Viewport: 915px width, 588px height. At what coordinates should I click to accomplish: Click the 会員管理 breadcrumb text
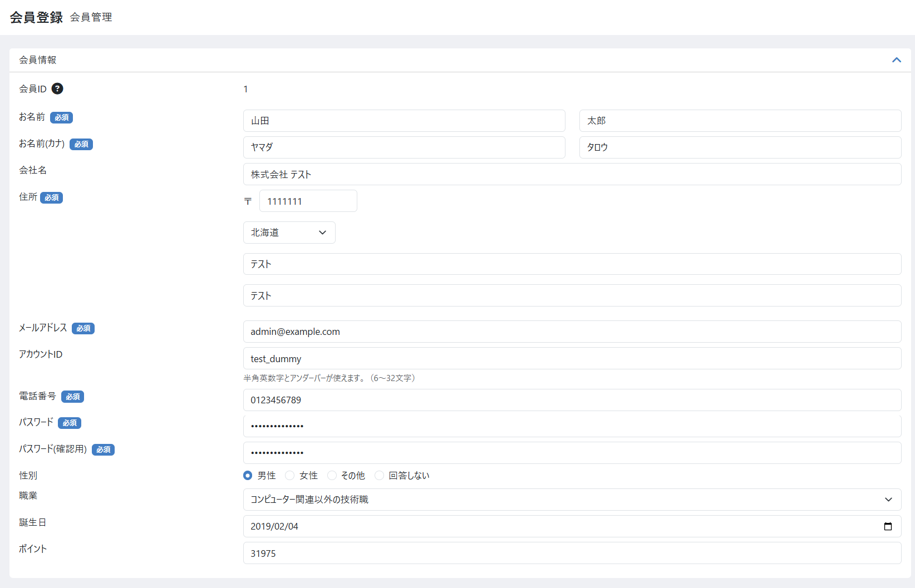click(91, 17)
